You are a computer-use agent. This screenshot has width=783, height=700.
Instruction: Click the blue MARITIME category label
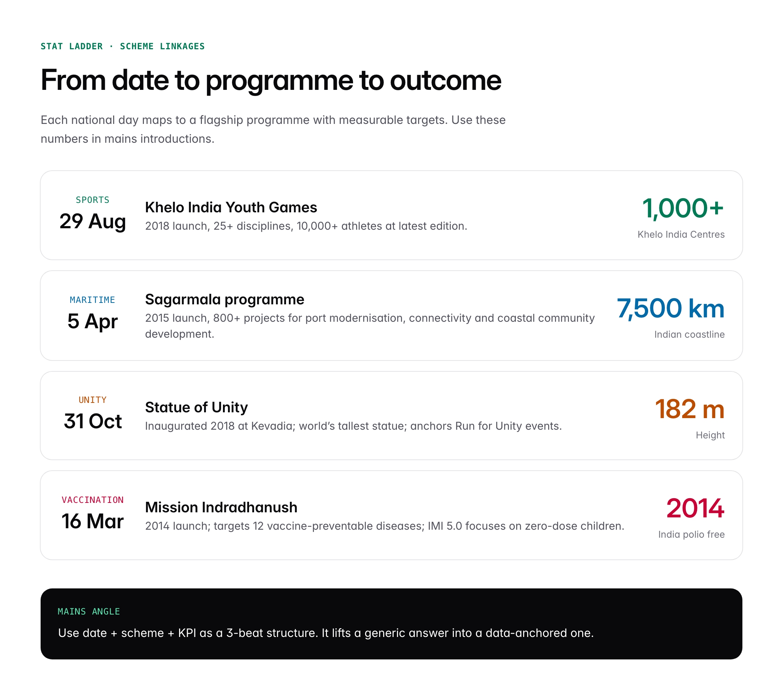[92, 300]
